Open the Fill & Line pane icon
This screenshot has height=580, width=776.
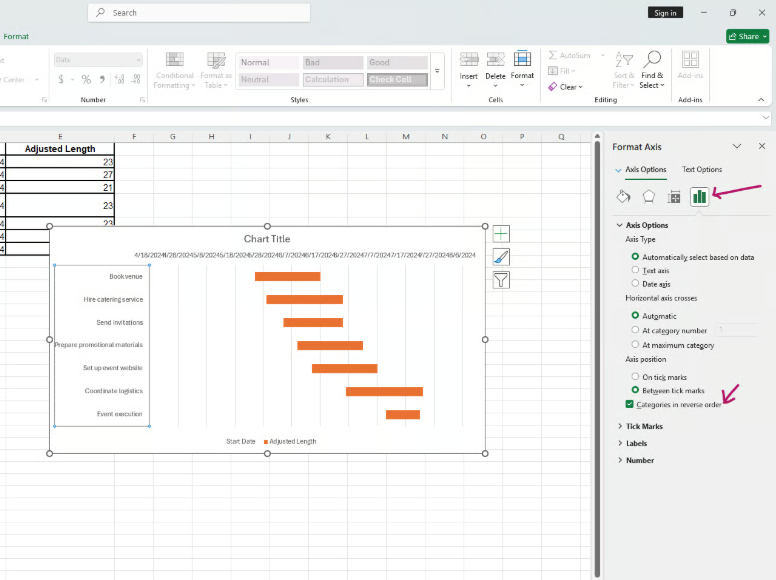[x=623, y=197]
